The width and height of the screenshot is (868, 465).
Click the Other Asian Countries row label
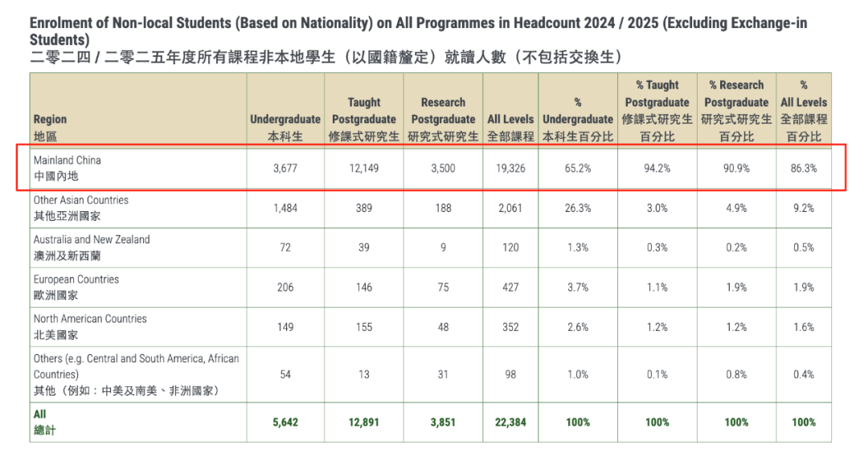[80, 207]
